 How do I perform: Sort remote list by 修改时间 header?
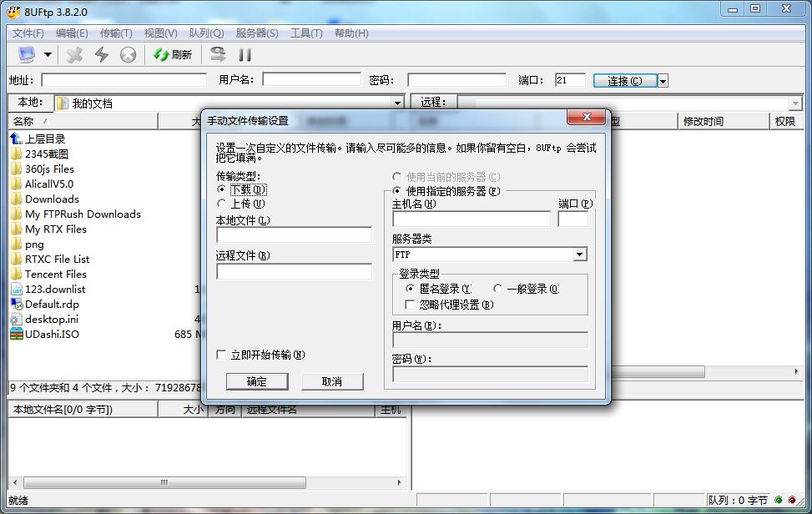pos(723,121)
